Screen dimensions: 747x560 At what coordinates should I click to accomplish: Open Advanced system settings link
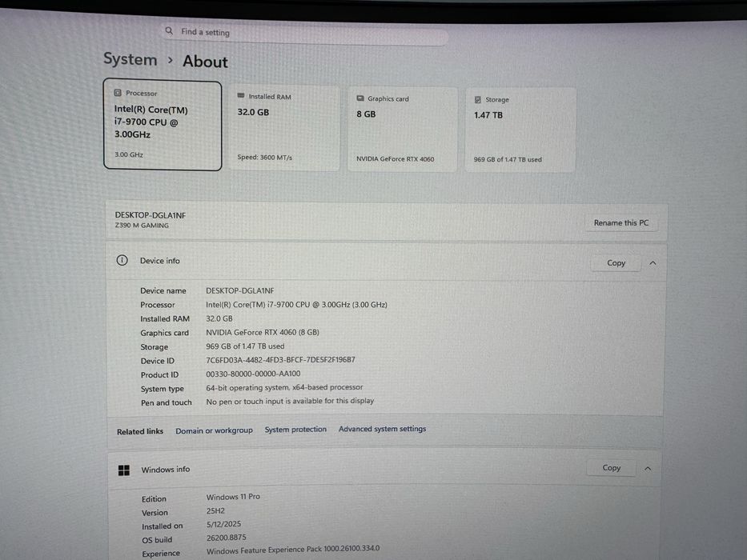(382, 429)
